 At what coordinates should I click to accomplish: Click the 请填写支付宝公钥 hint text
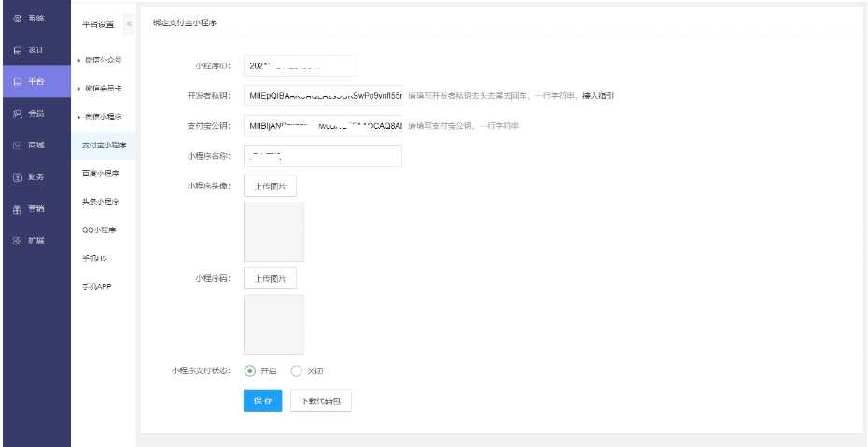pyautogui.click(x=464, y=126)
